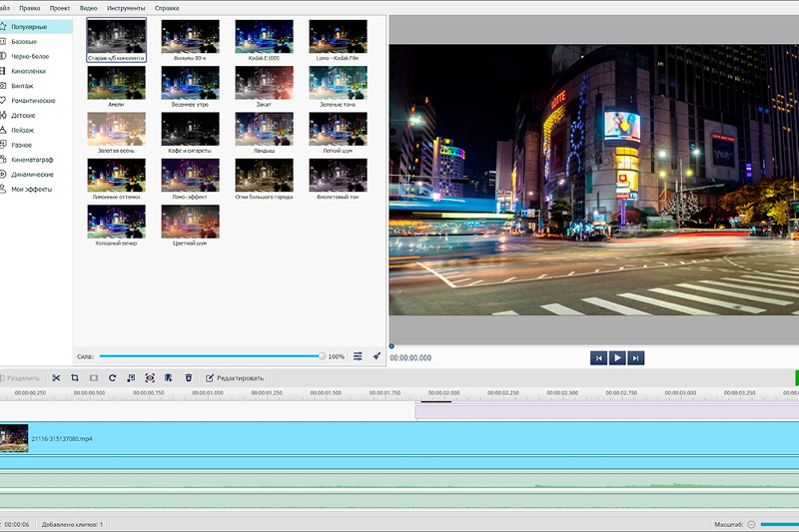Play the video preview
The image size is (799, 532).
[617, 358]
